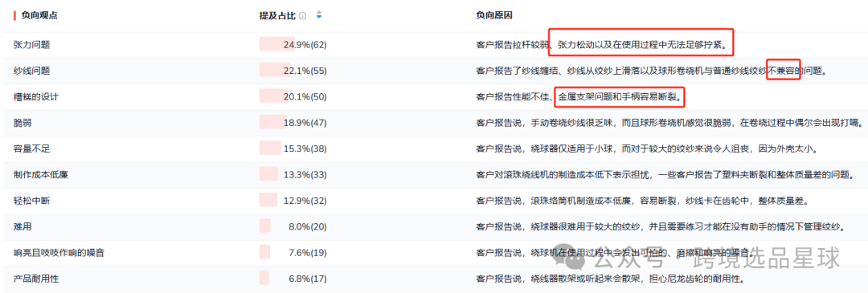Click the reason text about 磨擦和响亮的噪音
Screen dimensions: 868x293
click(616, 253)
